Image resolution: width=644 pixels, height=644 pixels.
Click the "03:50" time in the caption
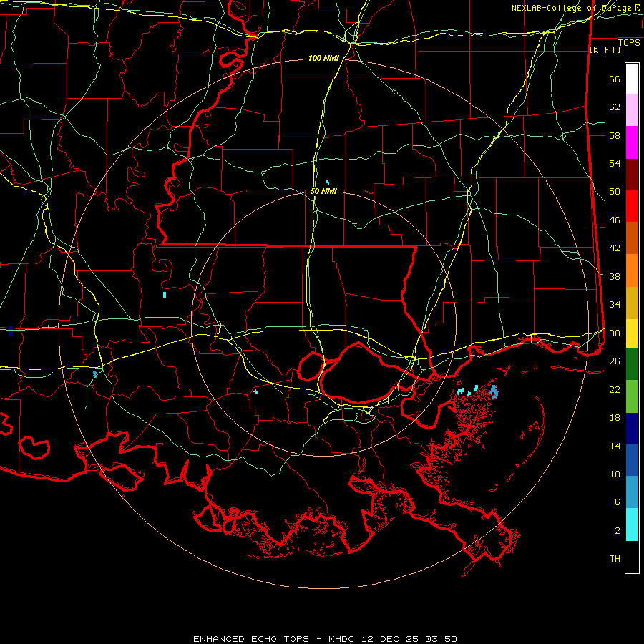441,639
